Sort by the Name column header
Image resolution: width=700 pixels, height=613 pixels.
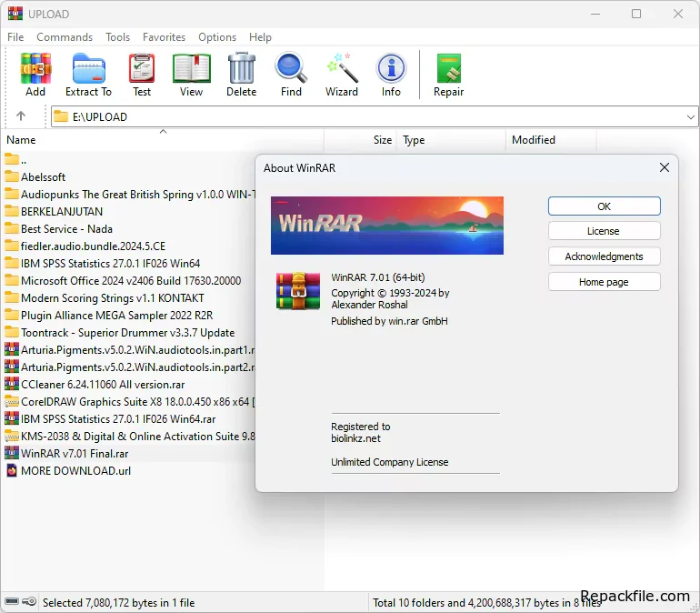pyautogui.click(x=163, y=140)
